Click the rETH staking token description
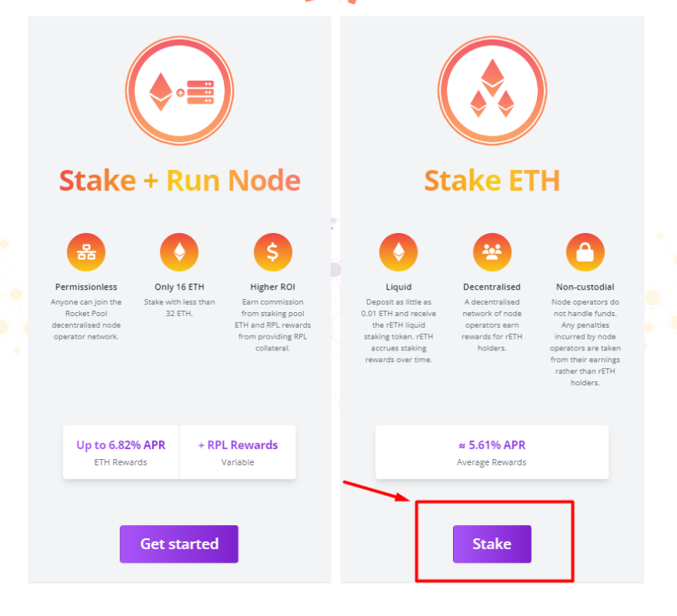 [x=398, y=330]
